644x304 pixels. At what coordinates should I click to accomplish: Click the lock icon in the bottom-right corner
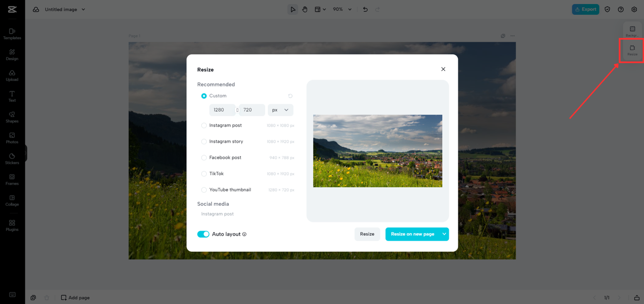[636, 297]
